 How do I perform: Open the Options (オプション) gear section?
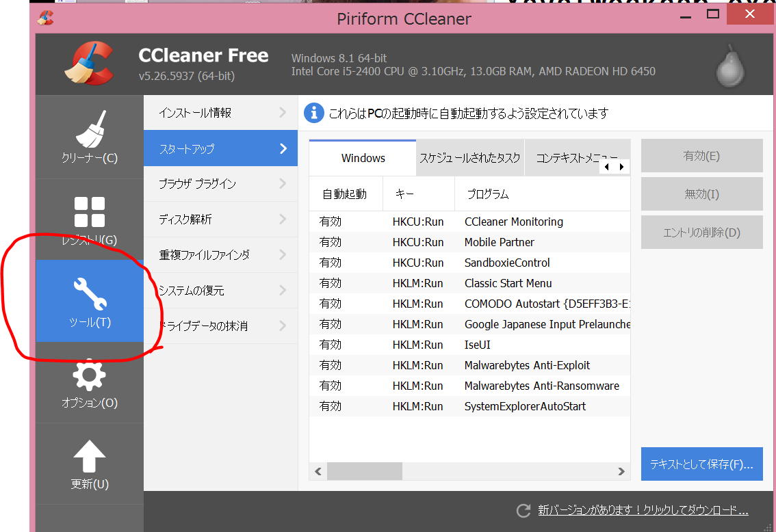coord(90,383)
